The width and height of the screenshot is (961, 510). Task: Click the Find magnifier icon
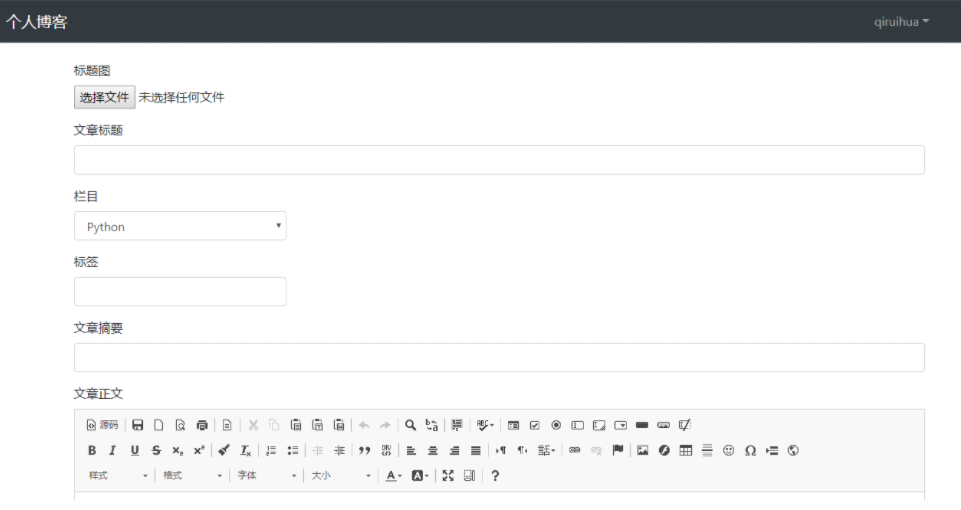pos(410,425)
